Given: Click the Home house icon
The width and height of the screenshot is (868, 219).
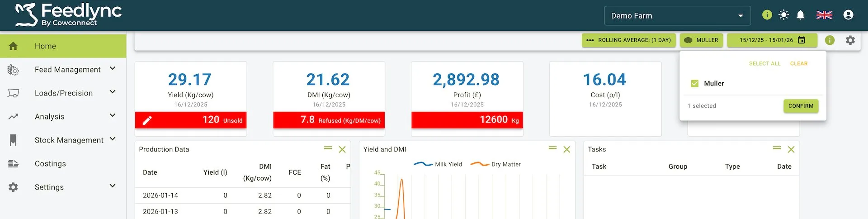Looking at the screenshot, I should click(x=13, y=46).
